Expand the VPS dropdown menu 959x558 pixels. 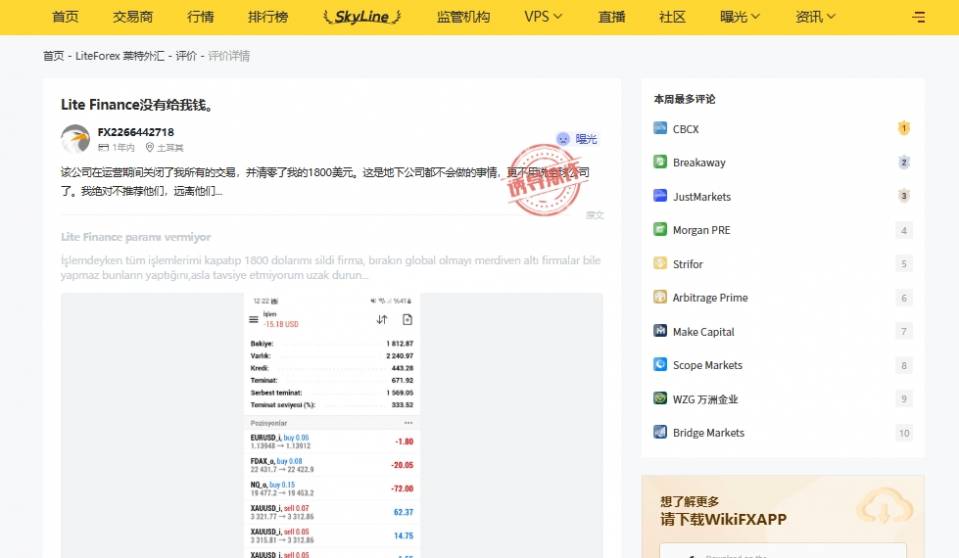pos(542,17)
